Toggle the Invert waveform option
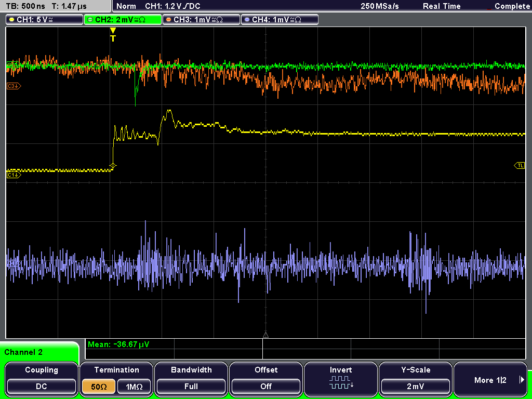532x399 pixels. pyautogui.click(x=341, y=379)
